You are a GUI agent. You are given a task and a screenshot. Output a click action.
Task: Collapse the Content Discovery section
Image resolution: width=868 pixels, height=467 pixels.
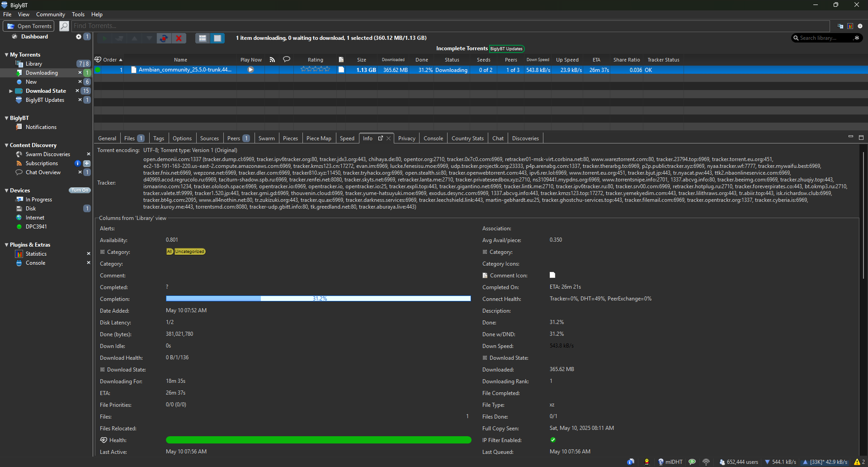(x=6, y=145)
